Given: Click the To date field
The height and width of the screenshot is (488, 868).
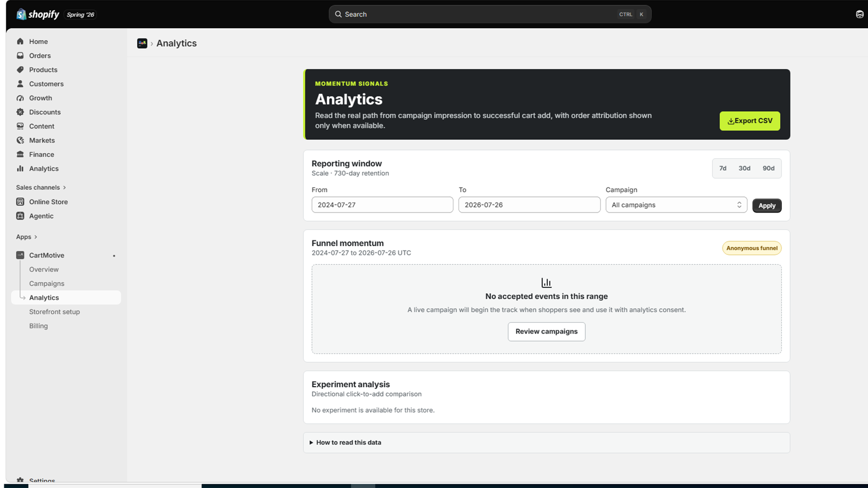Looking at the screenshot, I should coord(529,205).
